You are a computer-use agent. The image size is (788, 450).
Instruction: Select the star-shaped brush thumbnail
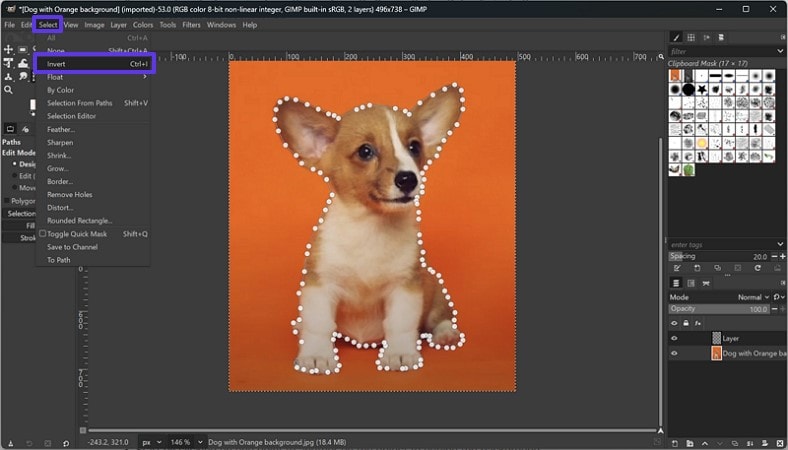[x=702, y=89]
